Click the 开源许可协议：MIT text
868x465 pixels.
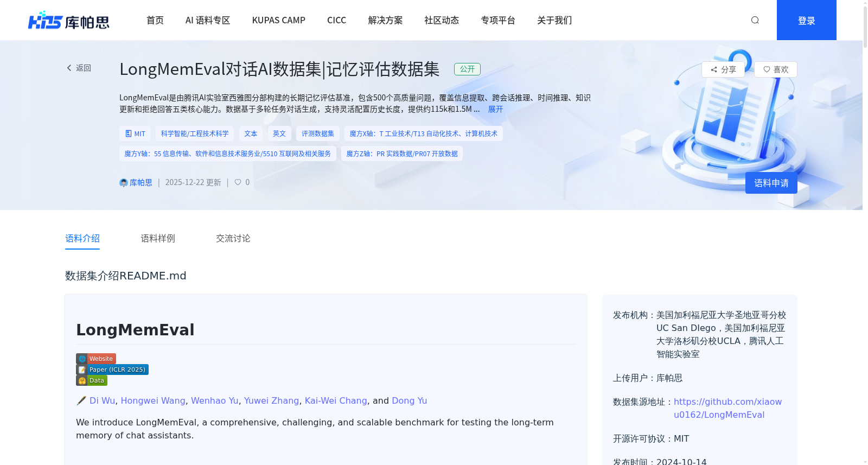coord(651,438)
